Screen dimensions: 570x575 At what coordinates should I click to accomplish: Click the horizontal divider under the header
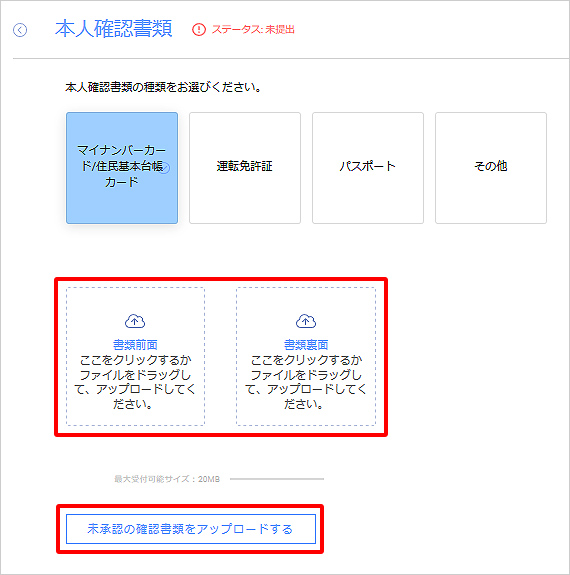pos(291,58)
